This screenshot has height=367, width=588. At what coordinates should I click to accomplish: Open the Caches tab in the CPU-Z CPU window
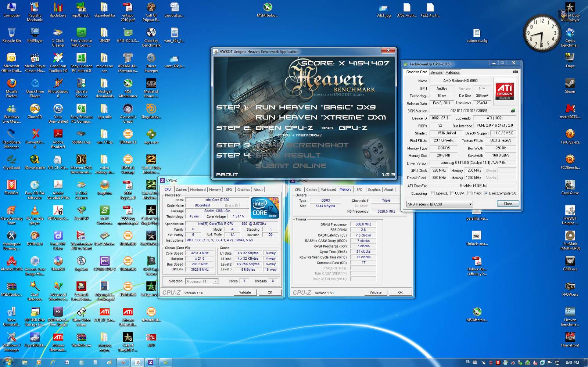pos(181,190)
